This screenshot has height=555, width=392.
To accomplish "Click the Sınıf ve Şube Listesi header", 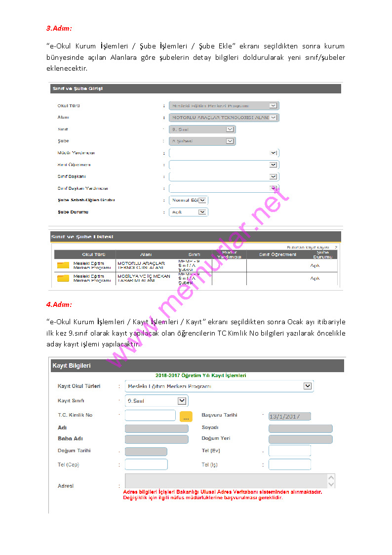I will [x=196, y=237].
